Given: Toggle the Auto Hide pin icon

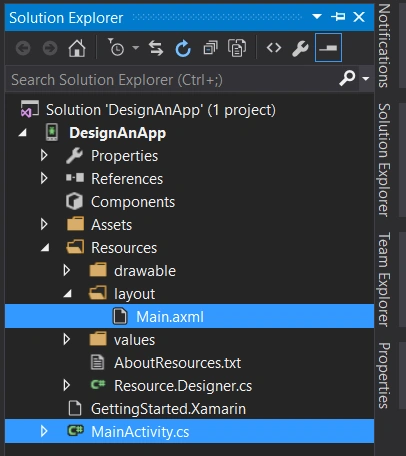Looking at the screenshot, I should pos(338,17).
